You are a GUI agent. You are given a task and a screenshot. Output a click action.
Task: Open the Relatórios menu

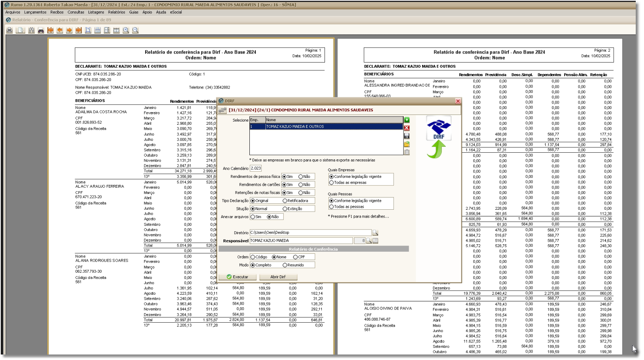(x=116, y=12)
